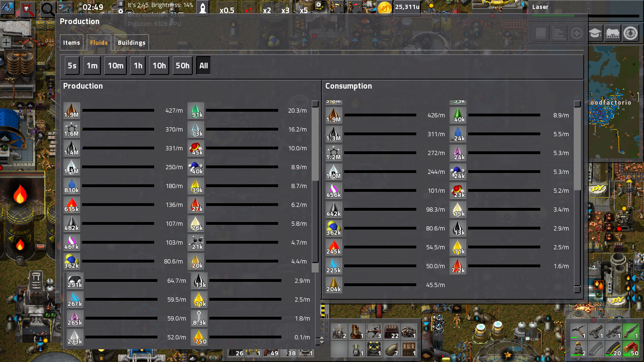Click the 204k fluid icon in Consumption
This screenshot has height=362, width=644.
[x=334, y=285]
